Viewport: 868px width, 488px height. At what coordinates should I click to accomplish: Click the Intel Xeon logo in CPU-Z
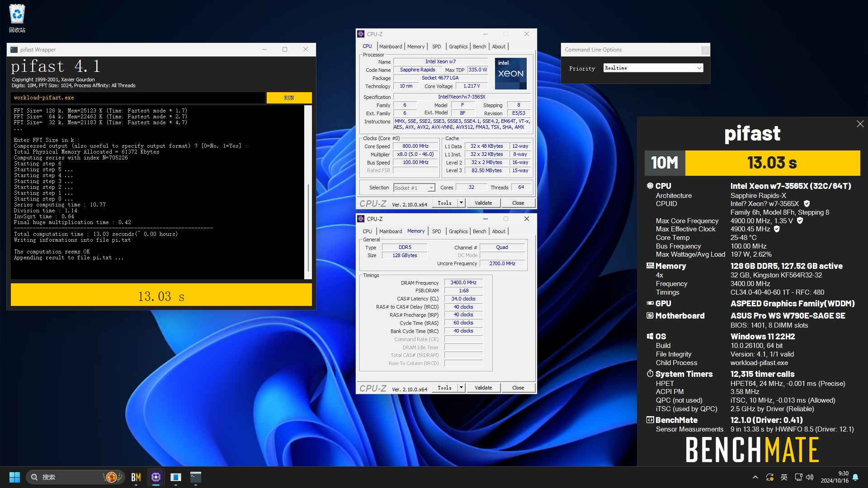pyautogui.click(x=511, y=73)
